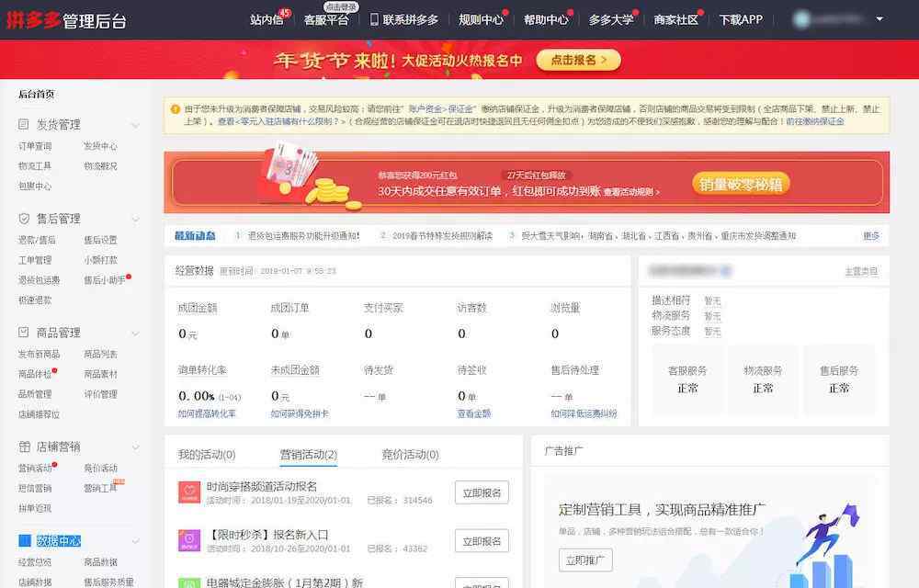Open 商品列表 in the sidebar
Screen dimensions: 919x588
click(100, 354)
